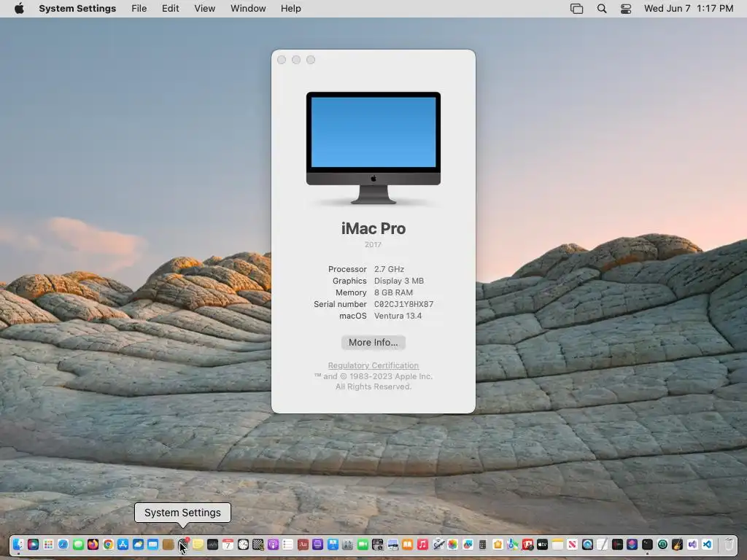Image resolution: width=747 pixels, height=560 pixels.
Task: Click the serial number C02CJ1Y8HX87
Action: [x=403, y=304]
